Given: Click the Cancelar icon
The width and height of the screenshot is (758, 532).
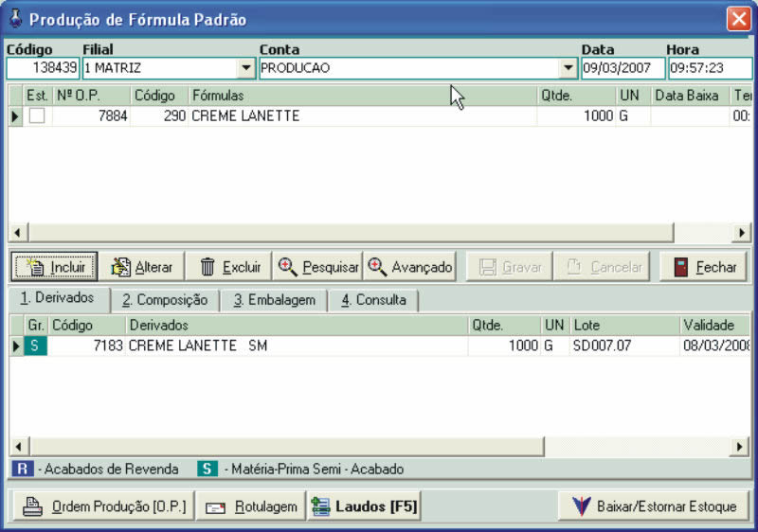Looking at the screenshot, I should pyautogui.click(x=574, y=267).
